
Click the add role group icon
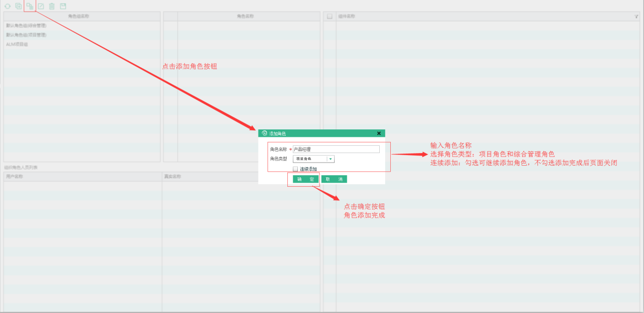tap(18, 6)
